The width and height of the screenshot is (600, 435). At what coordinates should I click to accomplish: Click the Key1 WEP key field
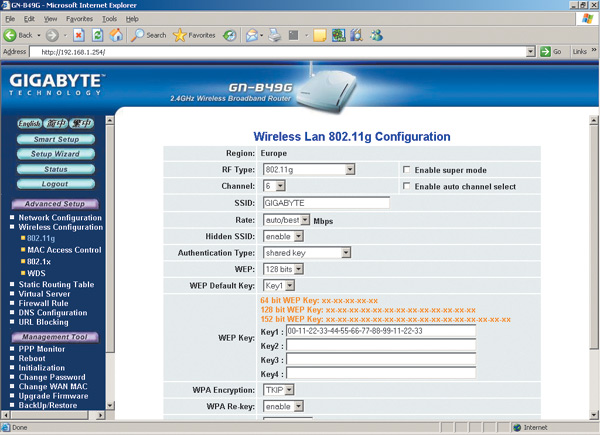[x=381, y=331]
